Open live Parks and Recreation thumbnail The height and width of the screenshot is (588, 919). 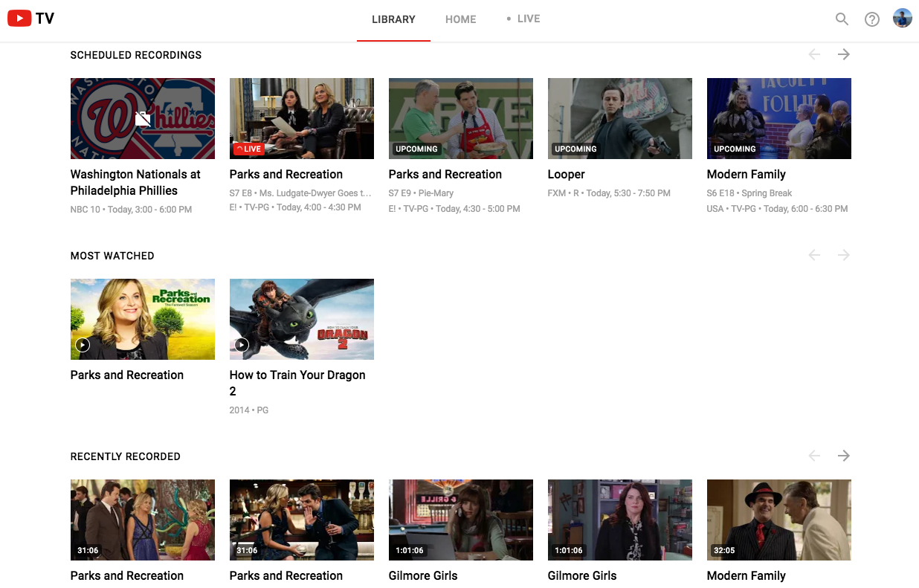coord(302,118)
